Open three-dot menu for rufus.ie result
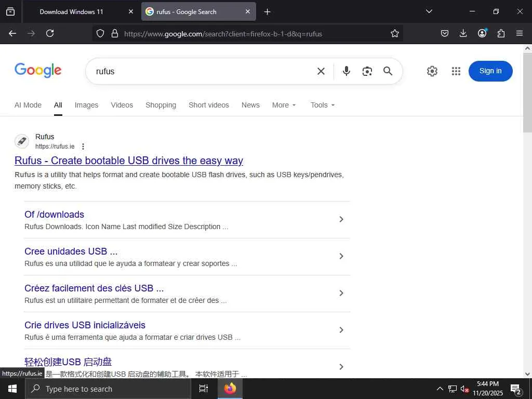Image resolution: width=532 pixels, height=399 pixels. click(x=83, y=147)
